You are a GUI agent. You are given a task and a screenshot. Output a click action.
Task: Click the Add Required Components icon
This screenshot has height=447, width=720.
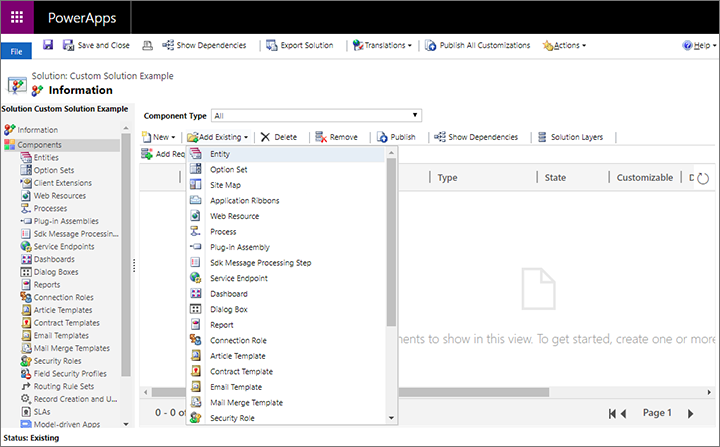pyautogui.click(x=147, y=154)
